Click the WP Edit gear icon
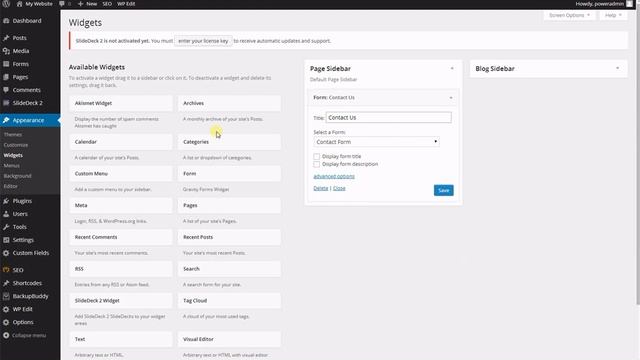The height and width of the screenshot is (360, 640). (6, 309)
